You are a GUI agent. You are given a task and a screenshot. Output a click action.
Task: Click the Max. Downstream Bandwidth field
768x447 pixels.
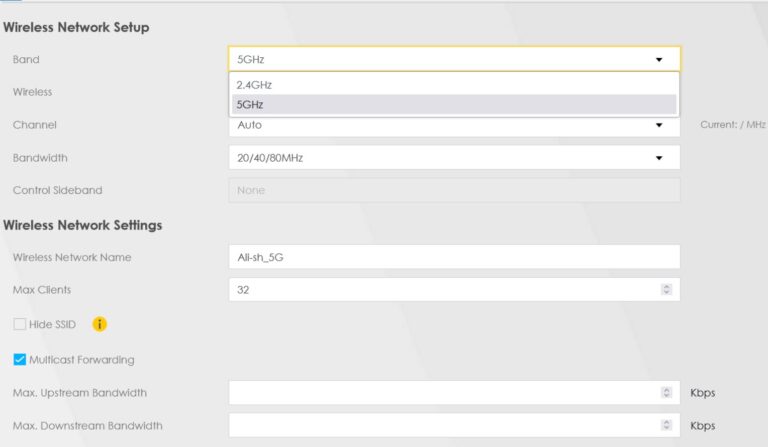(454, 425)
